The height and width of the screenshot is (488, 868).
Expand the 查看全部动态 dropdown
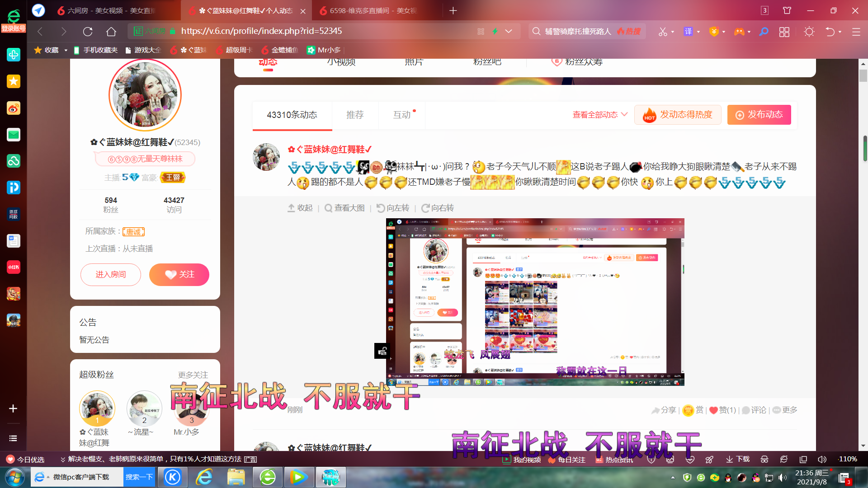600,115
